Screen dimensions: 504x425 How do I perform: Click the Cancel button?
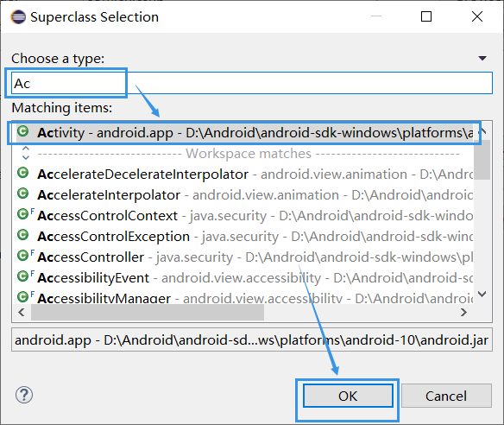[446, 396]
